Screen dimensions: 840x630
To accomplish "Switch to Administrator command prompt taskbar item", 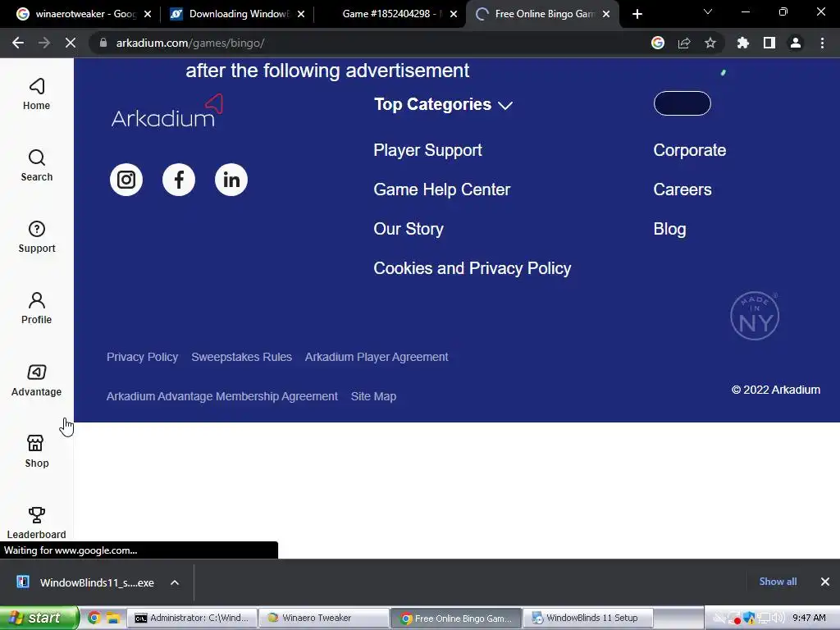I will click(192, 619).
